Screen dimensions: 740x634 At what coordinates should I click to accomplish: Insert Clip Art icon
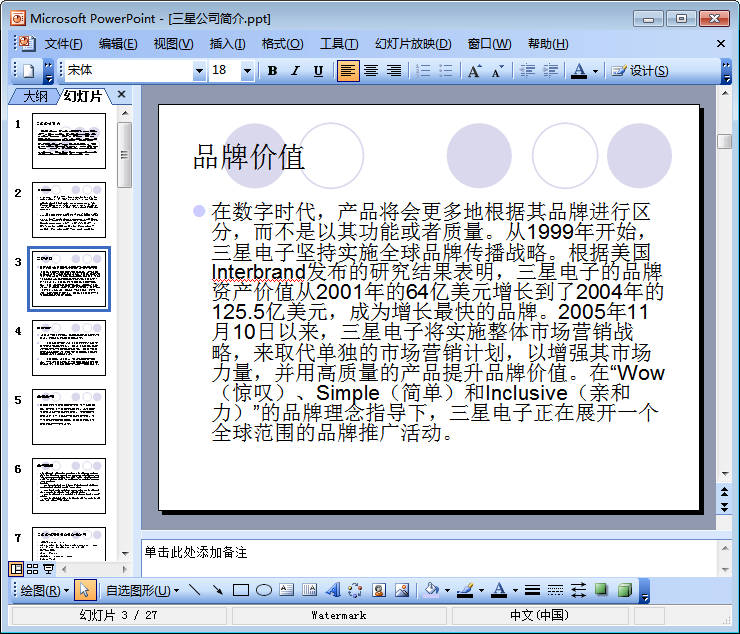378,590
